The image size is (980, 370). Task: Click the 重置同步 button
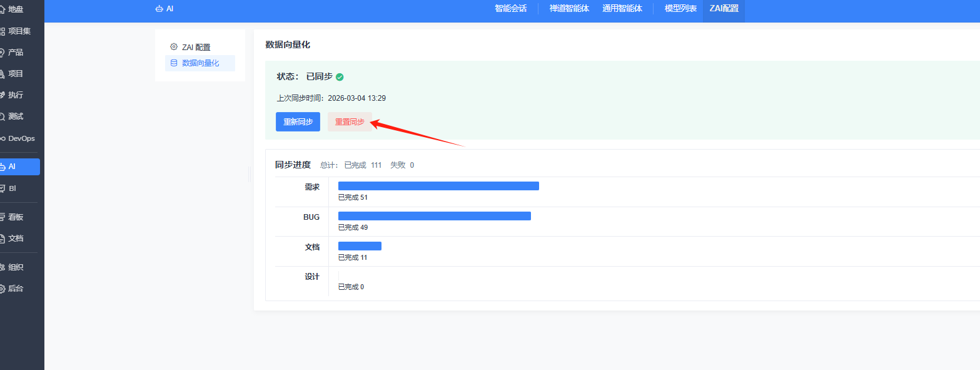tap(350, 121)
